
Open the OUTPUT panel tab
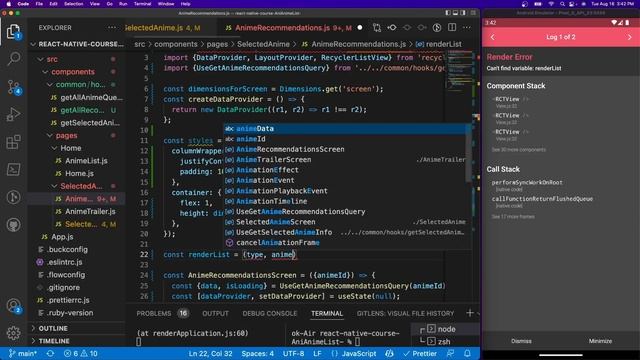[x=216, y=313]
